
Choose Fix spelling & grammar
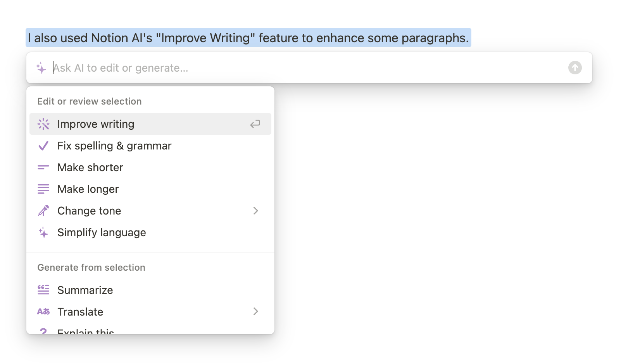[x=114, y=146]
